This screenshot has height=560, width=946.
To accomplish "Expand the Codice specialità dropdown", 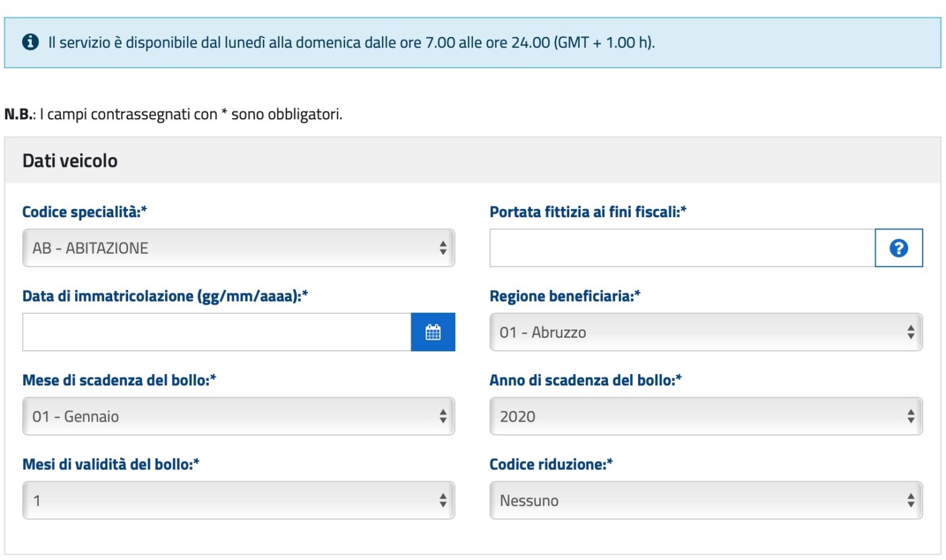I will (238, 248).
